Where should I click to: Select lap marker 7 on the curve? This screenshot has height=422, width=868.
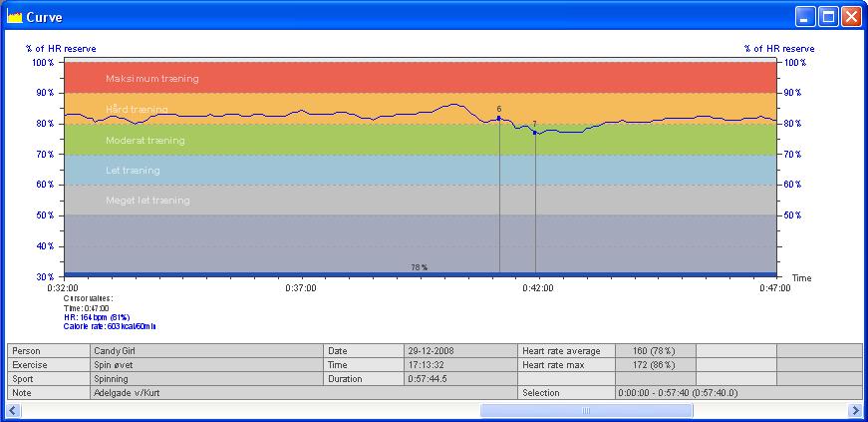535,133
